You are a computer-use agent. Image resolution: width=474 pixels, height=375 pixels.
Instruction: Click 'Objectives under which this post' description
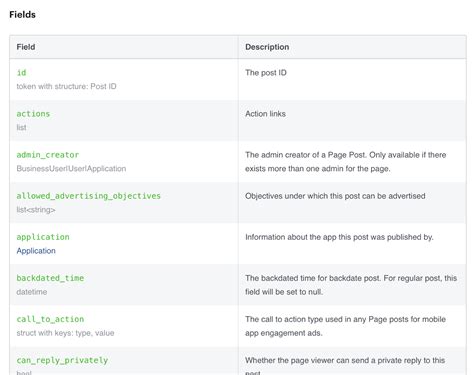(335, 196)
